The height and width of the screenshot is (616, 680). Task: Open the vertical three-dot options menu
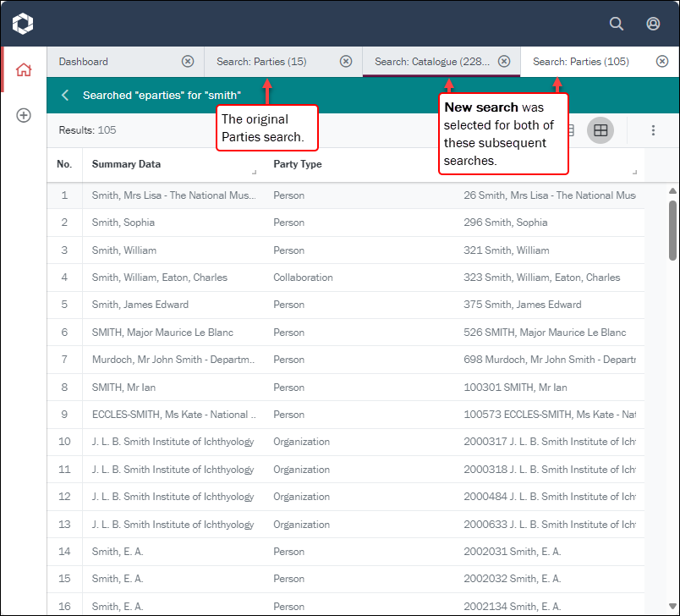coord(653,130)
